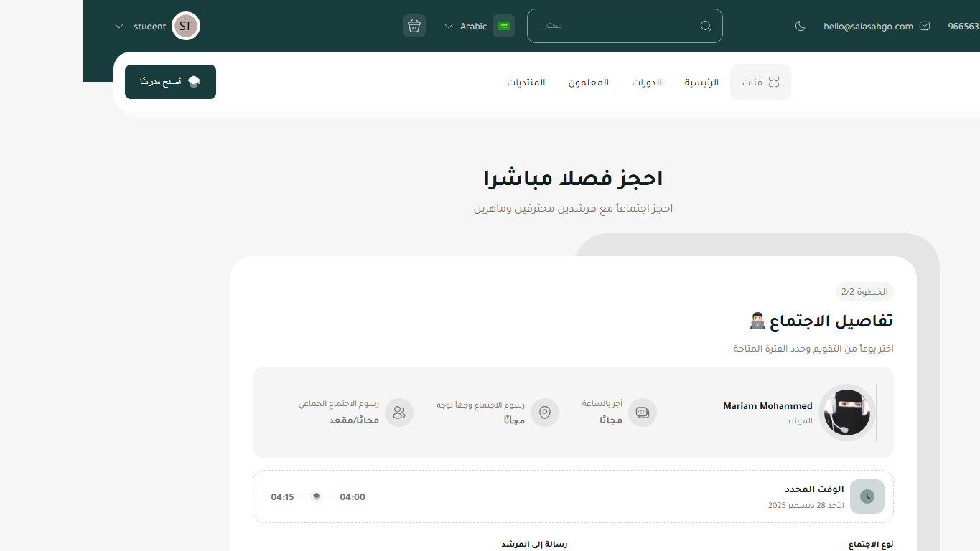The image size is (980, 551).
Task: Click the hello@salasahgo.com email link
Action: [x=869, y=27]
